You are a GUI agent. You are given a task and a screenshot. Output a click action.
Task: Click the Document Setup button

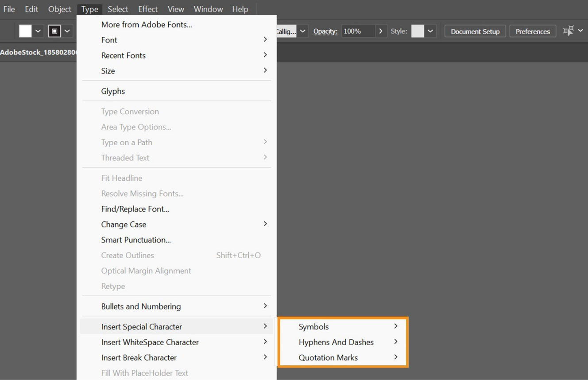[x=475, y=31]
